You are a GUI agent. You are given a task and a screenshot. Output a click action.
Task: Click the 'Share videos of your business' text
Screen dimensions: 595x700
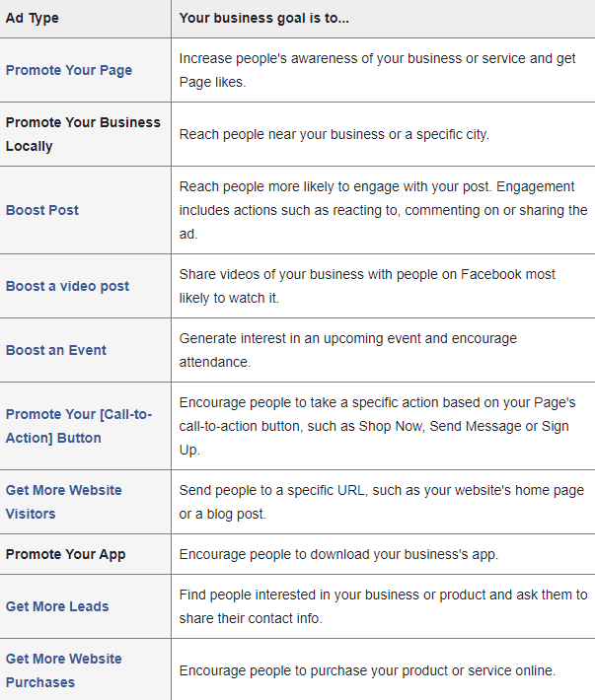tap(367, 286)
